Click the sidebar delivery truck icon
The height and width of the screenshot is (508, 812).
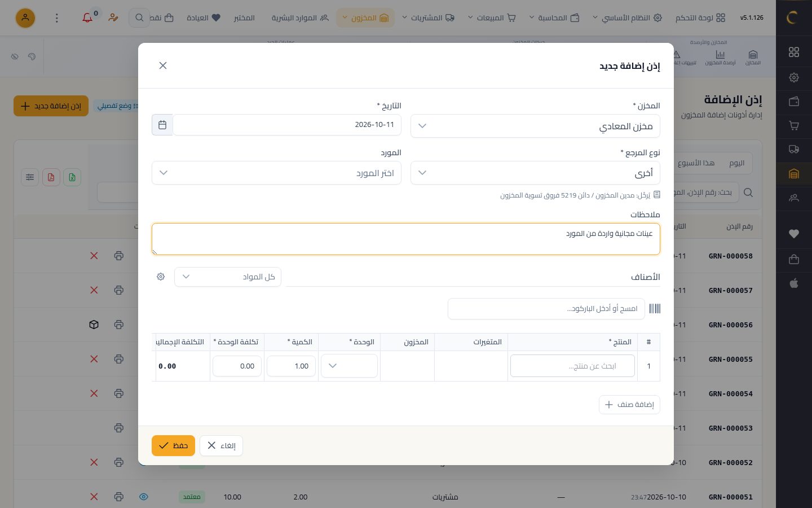pyautogui.click(x=794, y=150)
